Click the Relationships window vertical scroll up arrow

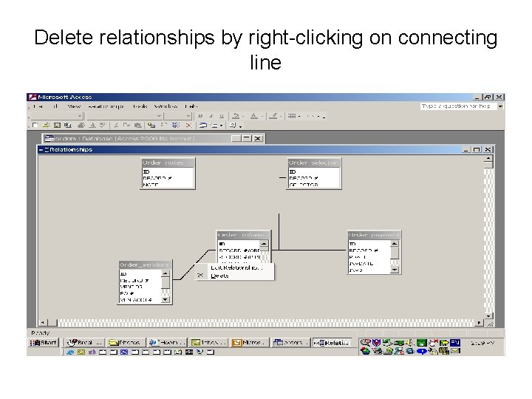pyautogui.click(x=488, y=158)
